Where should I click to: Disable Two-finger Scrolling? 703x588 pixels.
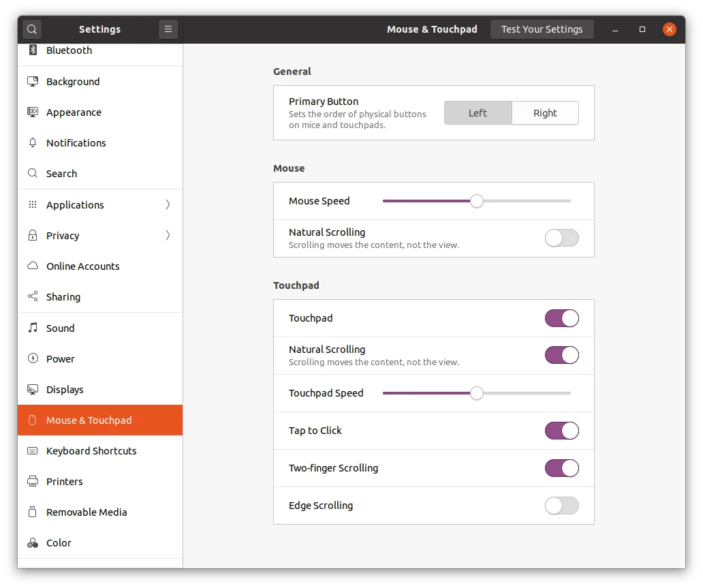click(x=562, y=468)
